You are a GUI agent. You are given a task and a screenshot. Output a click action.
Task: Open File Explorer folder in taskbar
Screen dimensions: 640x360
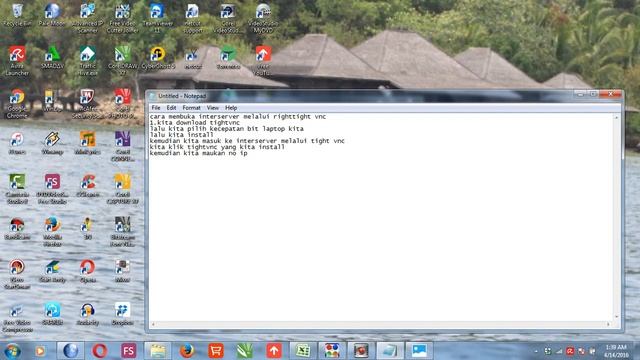[x=158, y=351]
